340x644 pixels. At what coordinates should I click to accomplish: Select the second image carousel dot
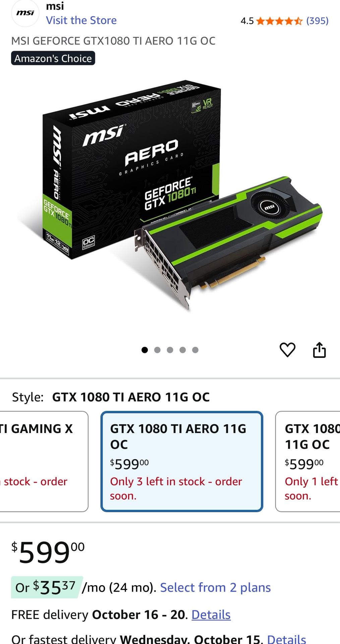(157, 350)
